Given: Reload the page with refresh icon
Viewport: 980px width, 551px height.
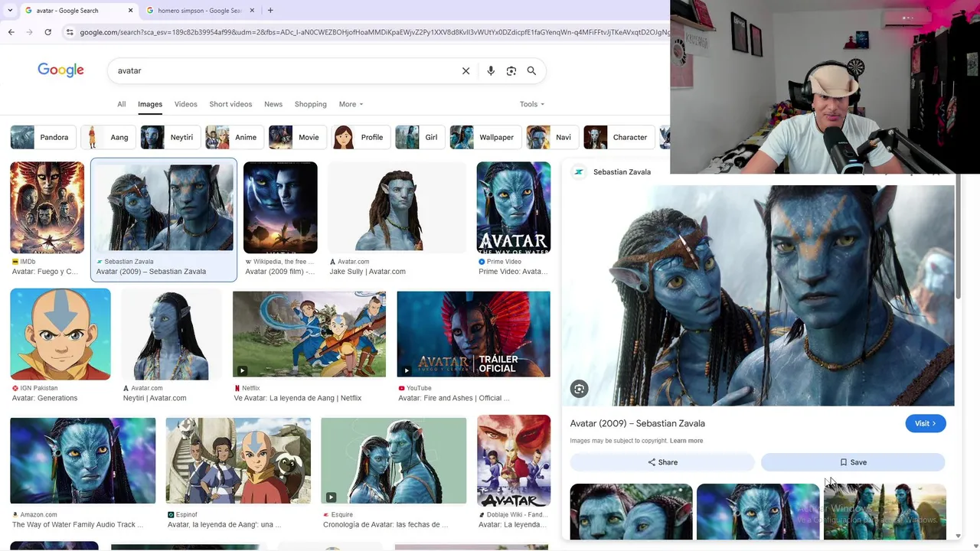Looking at the screenshot, I should 47,32.
